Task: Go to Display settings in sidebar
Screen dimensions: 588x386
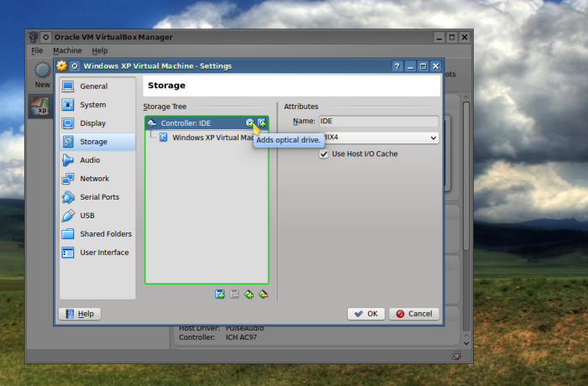Action: 97,123
